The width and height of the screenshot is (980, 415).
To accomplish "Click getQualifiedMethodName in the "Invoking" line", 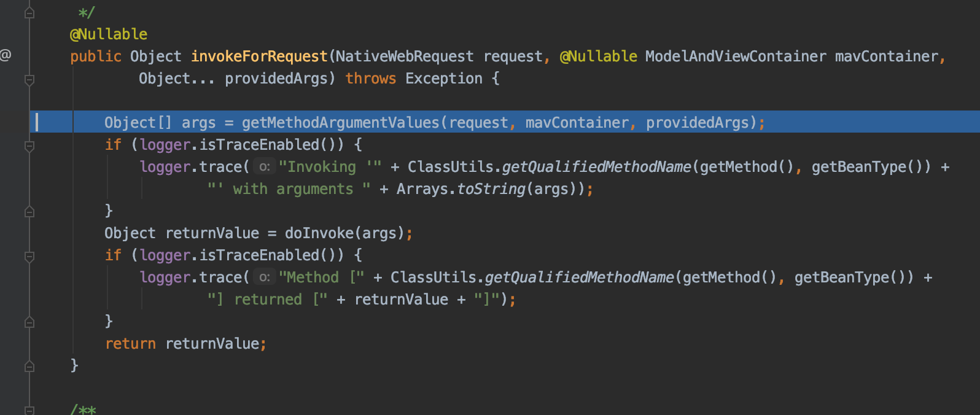I will (x=597, y=167).
